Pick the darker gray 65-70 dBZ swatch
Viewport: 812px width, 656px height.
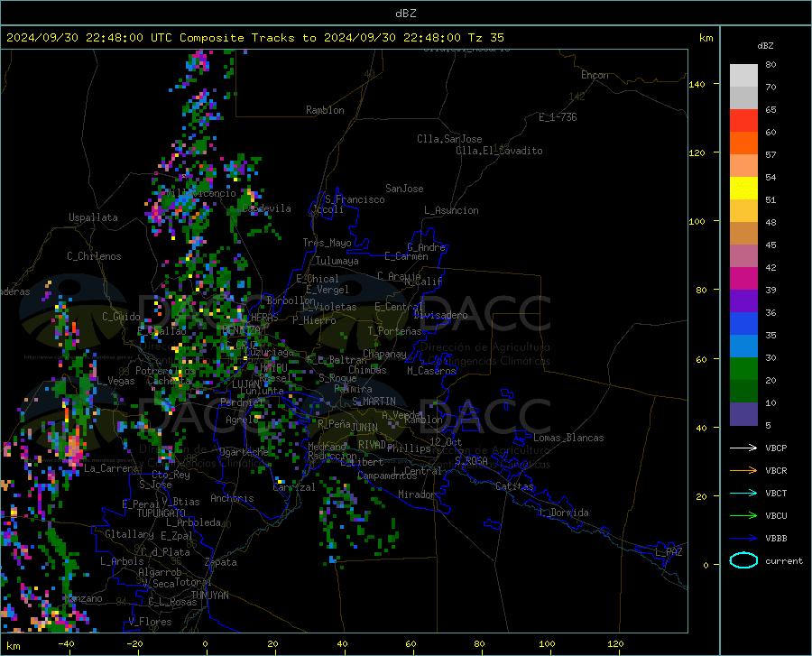(x=743, y=98)
